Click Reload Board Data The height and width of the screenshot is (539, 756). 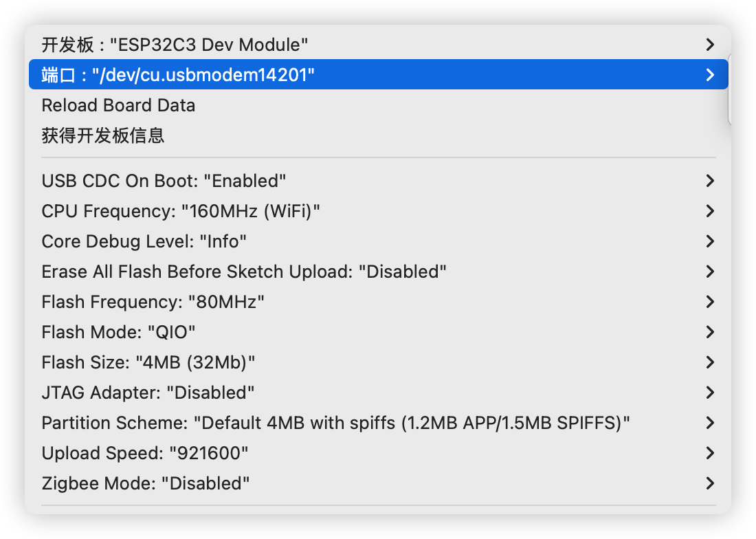point(118,105)
